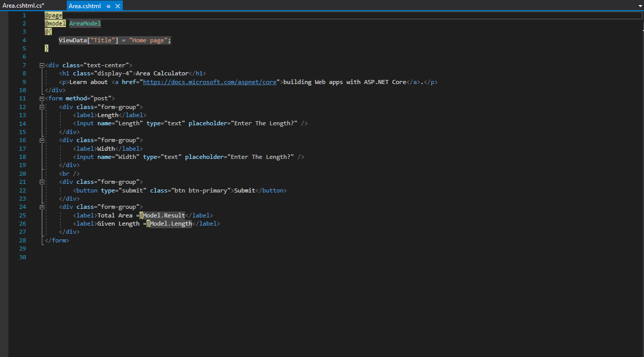This screenshot has height=357, width=644.
Task: Click the "btn btn-primary" class value
Action: pyautogui.click(x=202, y=190)
